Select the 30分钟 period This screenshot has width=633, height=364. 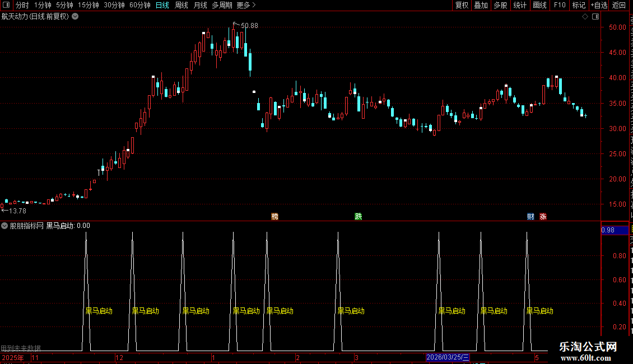(114, 5)
